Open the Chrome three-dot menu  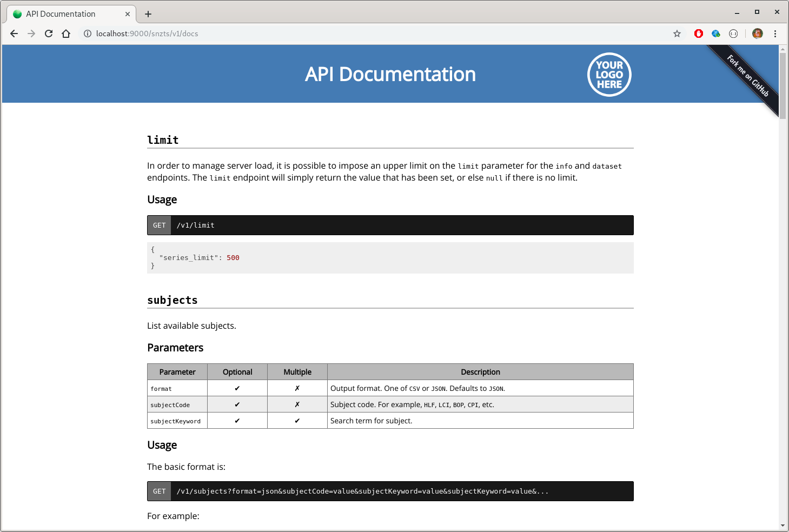pyautogui.click(x=775, y=34)
